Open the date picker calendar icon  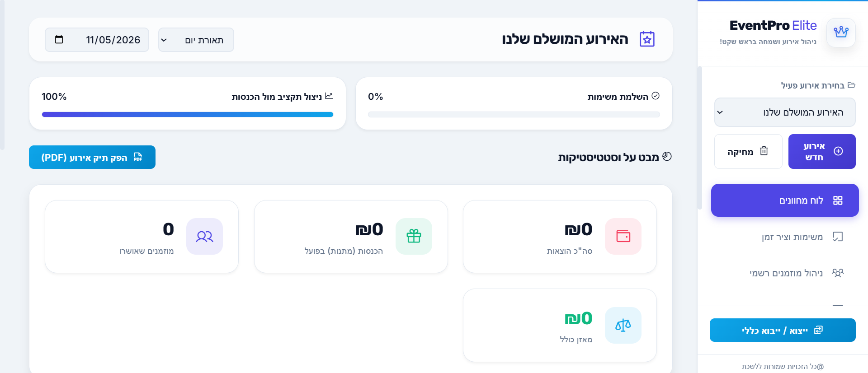[59, 40]
